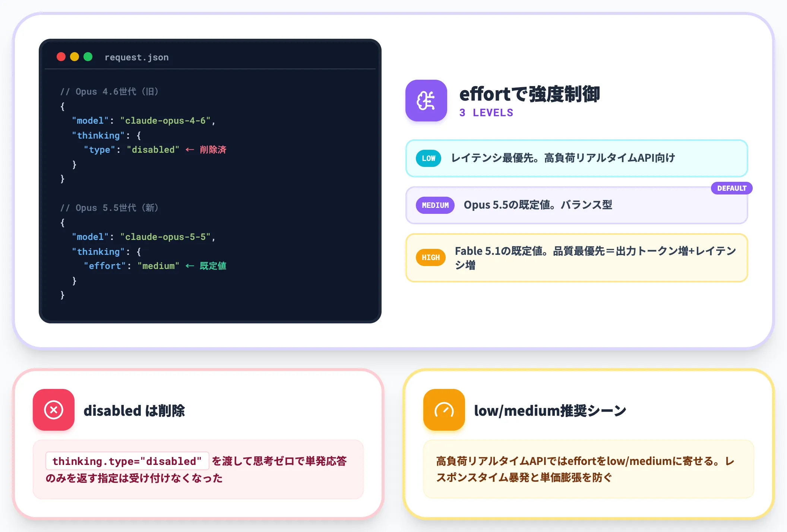Click the "// Opus 5.5世代 (新)" comment
The width and height of the screenshot is (787, 532).
pyautogui.click(x=110, y=208)
